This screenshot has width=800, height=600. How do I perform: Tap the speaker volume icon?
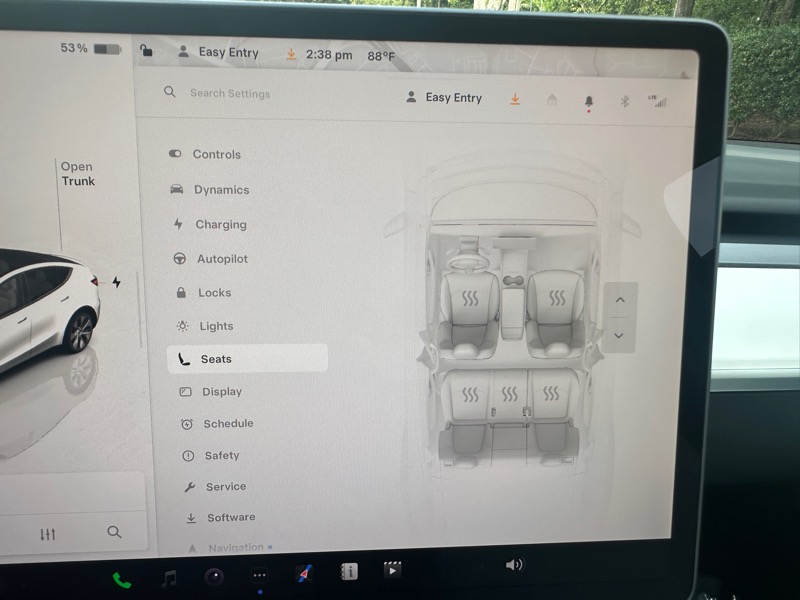tap(514, 565)
